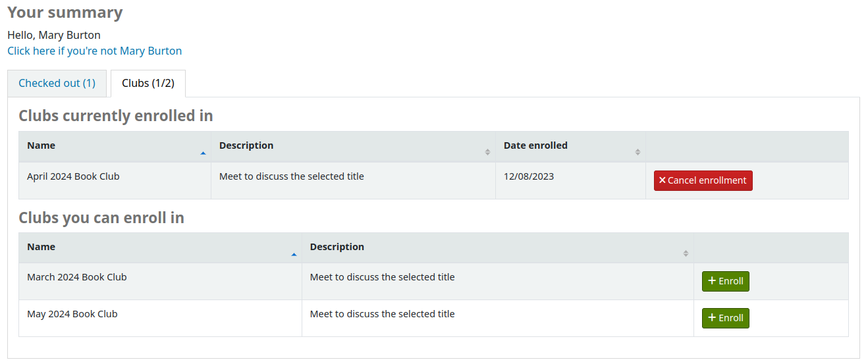Sort available clubs by Description arrows
The image size is (868, 364).
tap(686, 253)
